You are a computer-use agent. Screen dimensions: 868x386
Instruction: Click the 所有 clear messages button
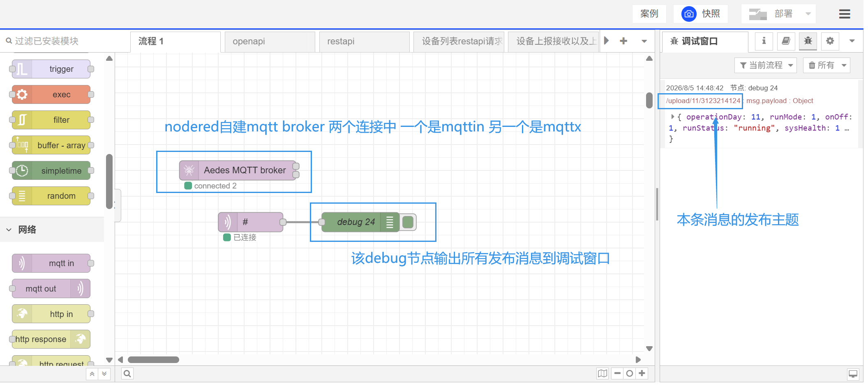(821, 65)
